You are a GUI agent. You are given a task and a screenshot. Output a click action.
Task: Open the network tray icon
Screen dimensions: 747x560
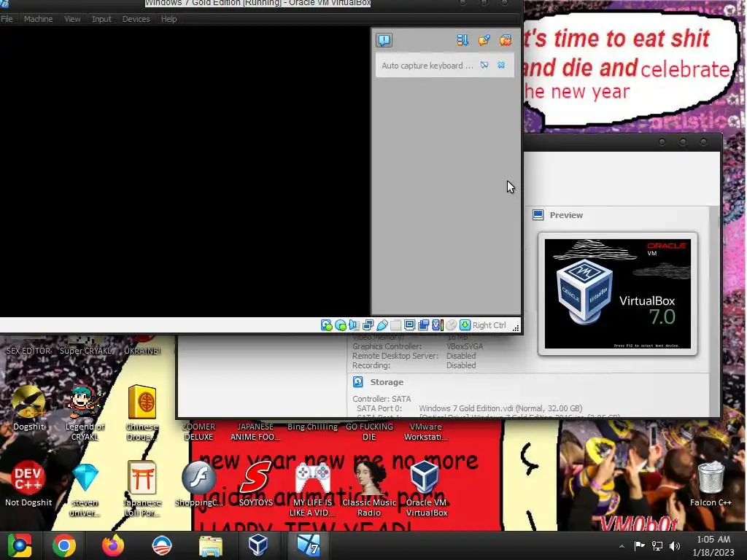(x=657, y=545)
